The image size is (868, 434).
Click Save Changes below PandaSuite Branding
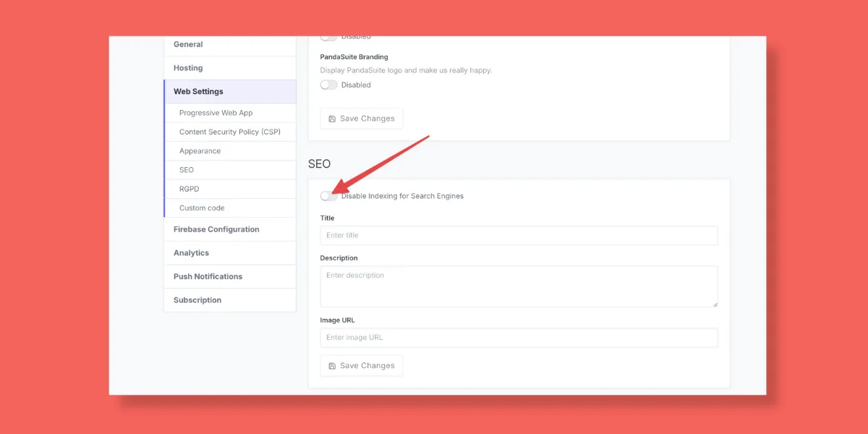point(361,119)
